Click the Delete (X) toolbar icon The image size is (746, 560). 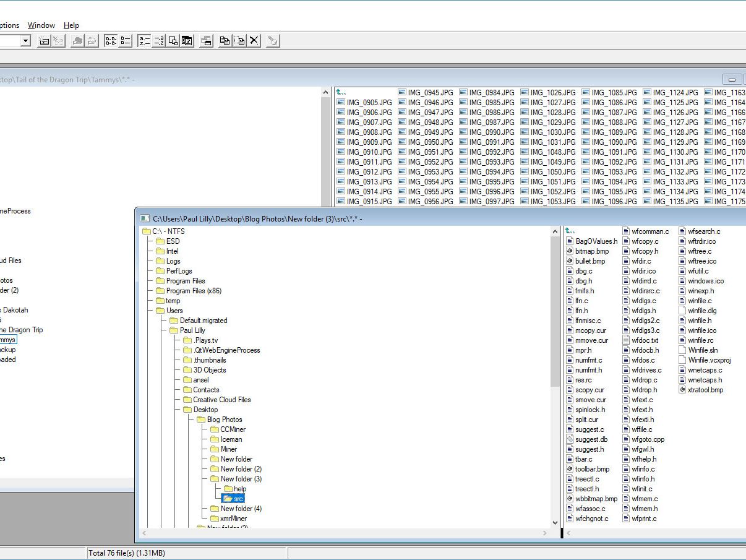[x=254, y=41]
